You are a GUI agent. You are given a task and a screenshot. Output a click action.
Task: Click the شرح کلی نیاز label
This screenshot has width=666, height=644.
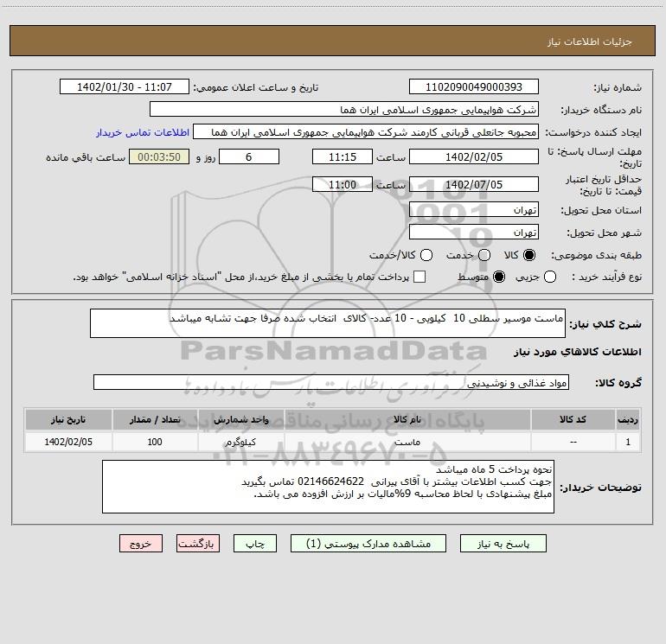[605, 324]
